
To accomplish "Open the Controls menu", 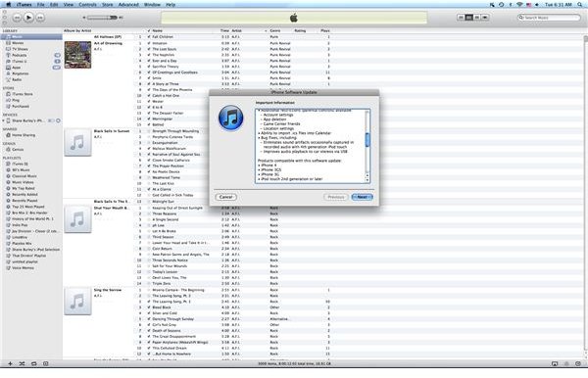I will (88, 5).
